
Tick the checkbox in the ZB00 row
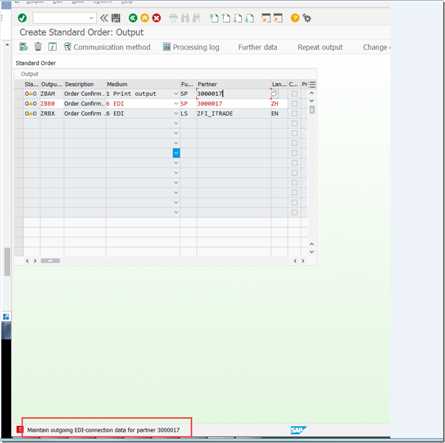coord(294,104)
